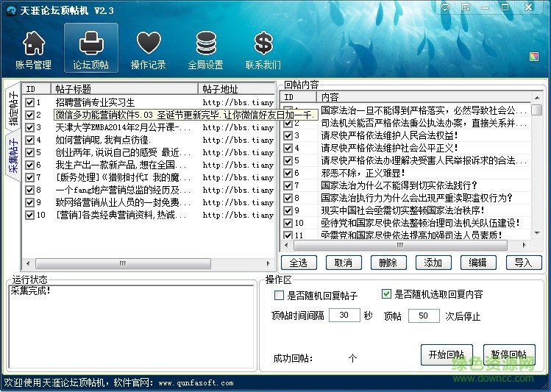
Task: Click ID column header in post list
Action: [x=37, y=89]
